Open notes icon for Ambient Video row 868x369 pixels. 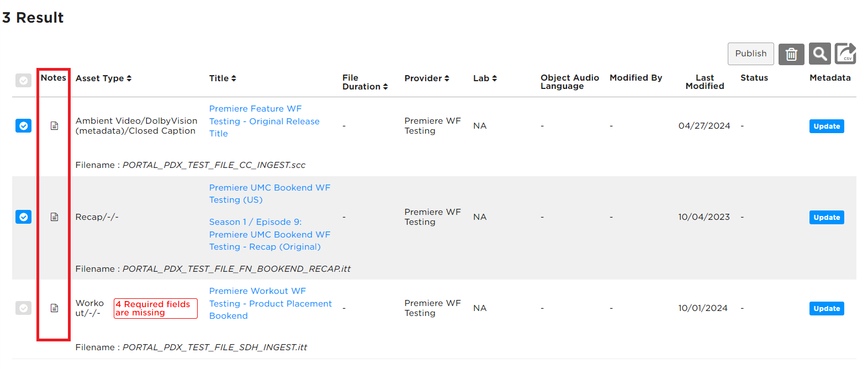(x=54, y=126)
